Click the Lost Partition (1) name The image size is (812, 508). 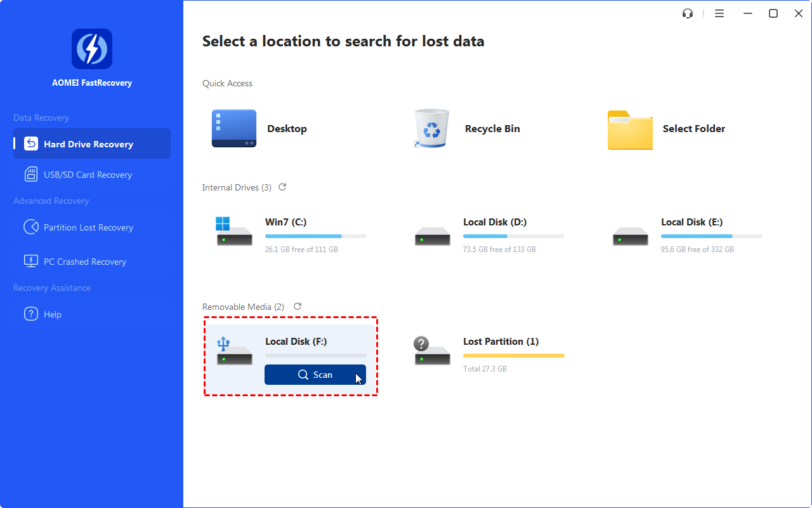click(501, 342)
